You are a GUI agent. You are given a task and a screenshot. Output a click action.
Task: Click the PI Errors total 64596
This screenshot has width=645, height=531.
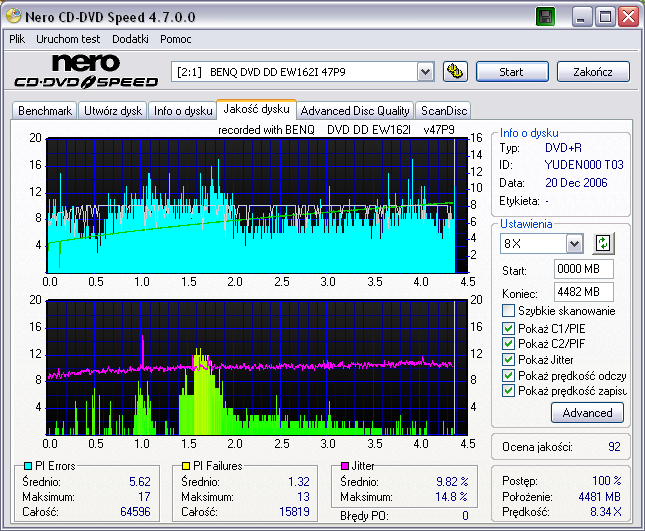pyautogui.click(x=135, y=512)
